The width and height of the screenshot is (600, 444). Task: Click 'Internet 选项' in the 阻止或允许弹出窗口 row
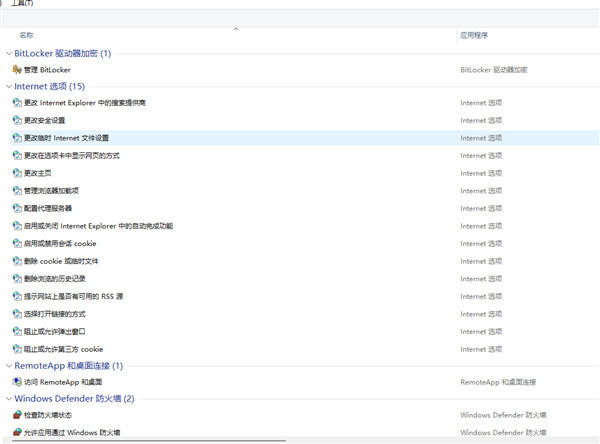(x=481, y=331)
